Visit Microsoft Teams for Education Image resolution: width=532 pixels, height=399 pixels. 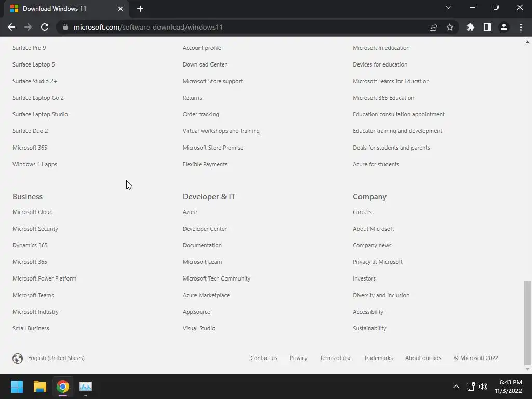click(x=391, y=81)
